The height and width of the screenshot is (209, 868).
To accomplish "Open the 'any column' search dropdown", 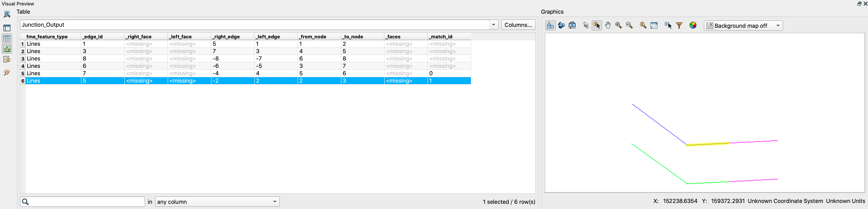I will pyautogui.click(x=217, y=202).
